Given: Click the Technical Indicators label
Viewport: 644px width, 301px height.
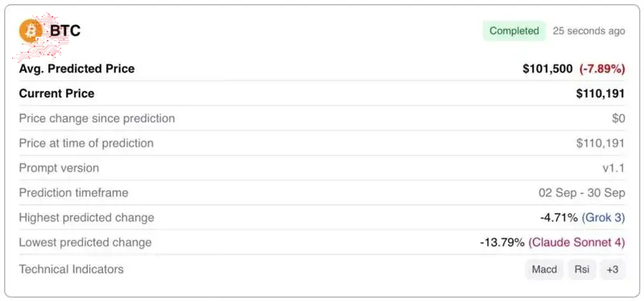Looking at the screenshot, I should (x=72, y=270).
